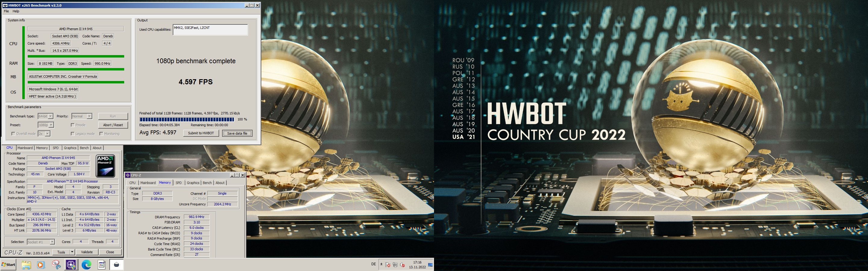This screenshot has width=868, height=271.
Task: Select SPD tab in CPU-Z Memory window
Action: click(x=179, y=183)
